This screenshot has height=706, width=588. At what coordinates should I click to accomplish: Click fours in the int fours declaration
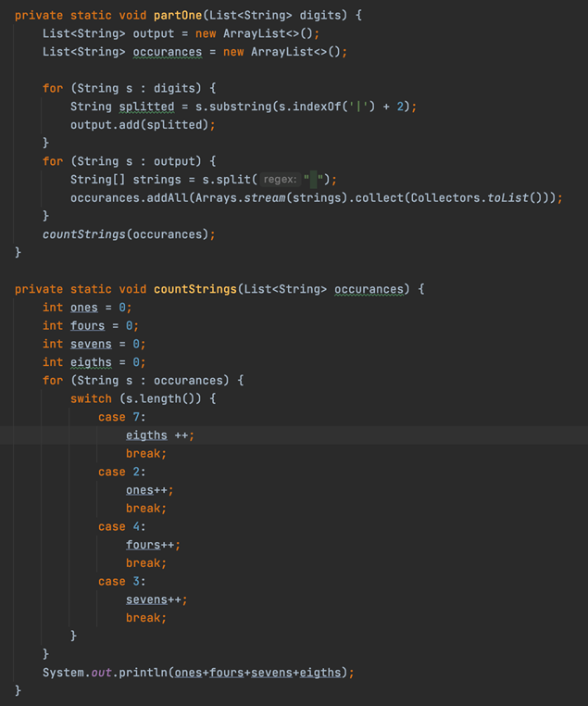87,325
